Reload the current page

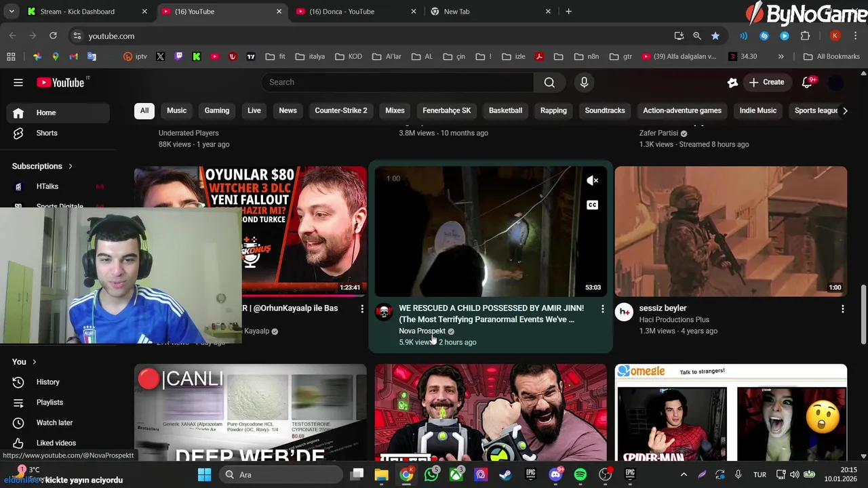coord(53,36)
